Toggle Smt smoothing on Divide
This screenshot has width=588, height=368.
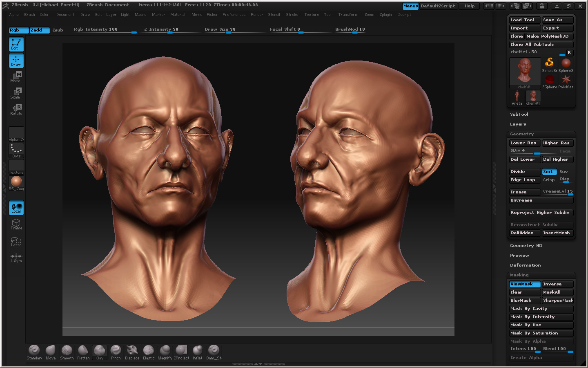(x=549, y=172)
